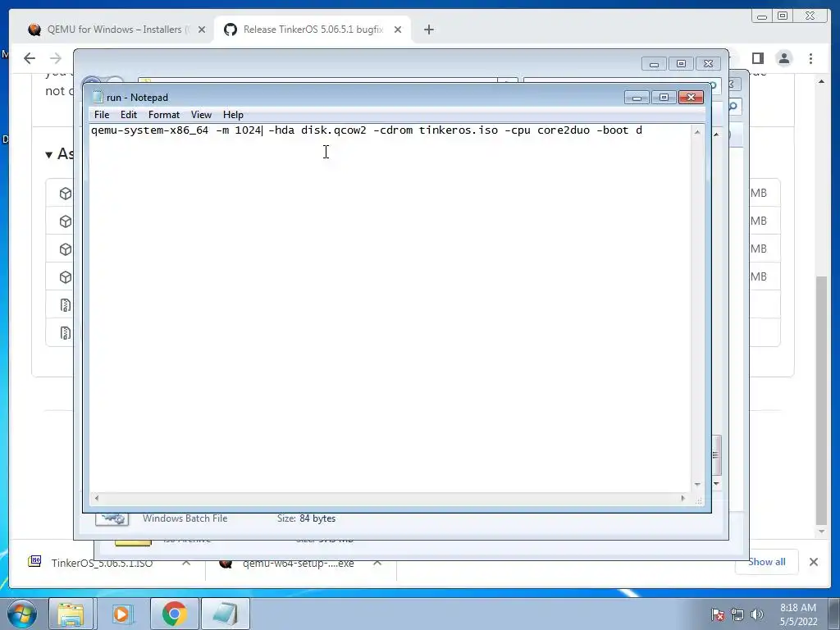Click Notepad horizontal scrollbar right arrow

[x=682, y=498]
